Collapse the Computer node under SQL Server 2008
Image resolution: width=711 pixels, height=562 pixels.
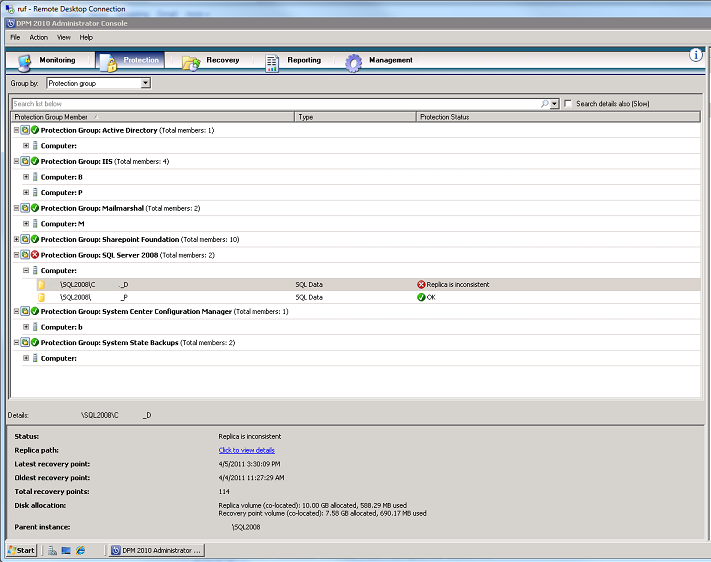(x=26, y=270)
